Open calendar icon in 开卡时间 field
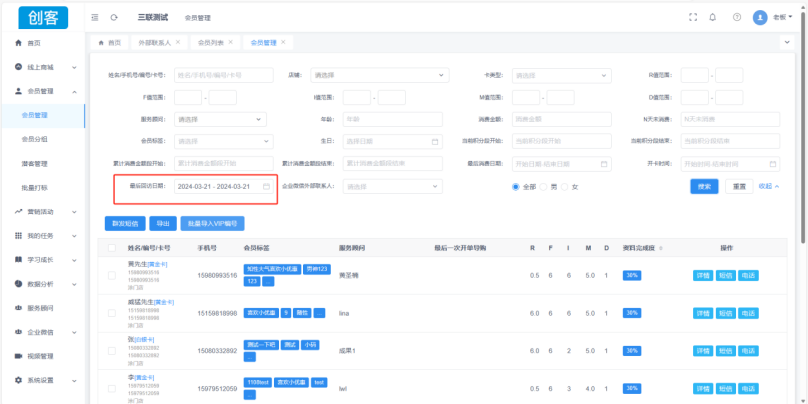Screen dimensions: 808x404 (x=772, y=164)
